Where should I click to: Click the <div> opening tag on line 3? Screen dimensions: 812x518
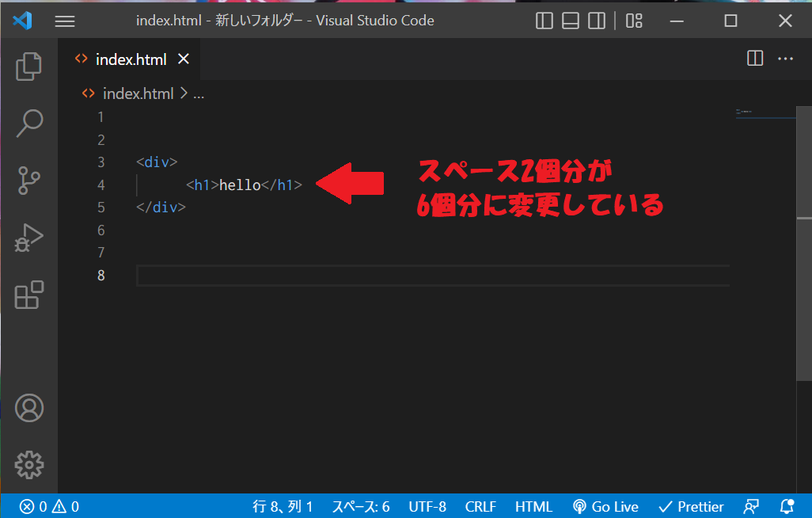(x=157, y=162)
